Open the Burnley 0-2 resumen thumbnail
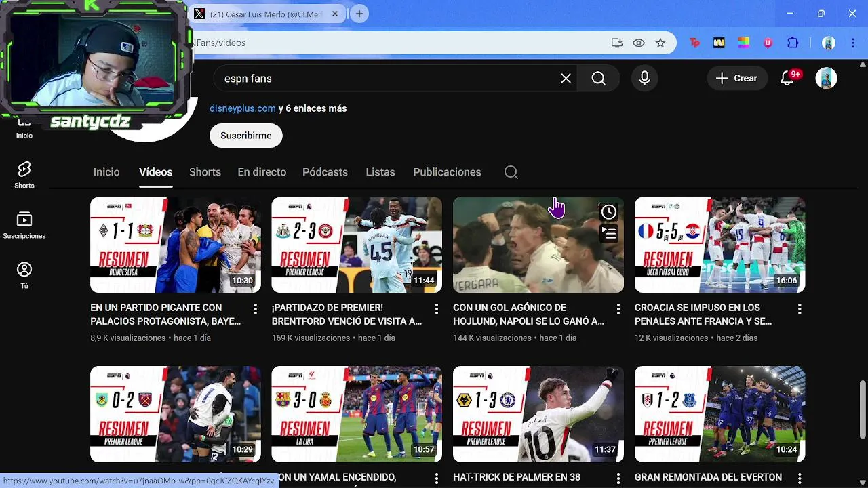The height and width of the screenshot is (488, 868). [x=176, y=414]
